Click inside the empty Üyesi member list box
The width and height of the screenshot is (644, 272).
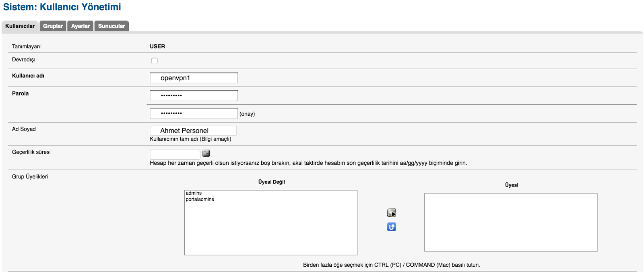coord(511,222)
